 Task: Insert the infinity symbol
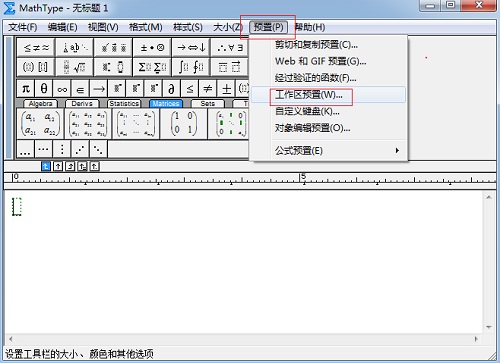(x=62, y=89)
